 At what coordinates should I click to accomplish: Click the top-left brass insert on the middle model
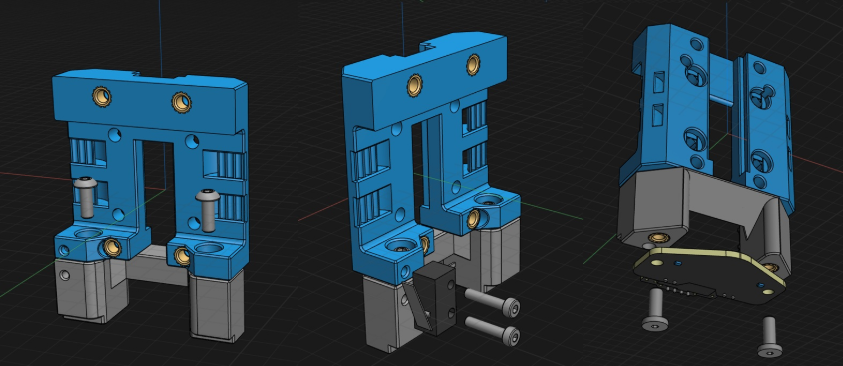[x=414, y=85]
